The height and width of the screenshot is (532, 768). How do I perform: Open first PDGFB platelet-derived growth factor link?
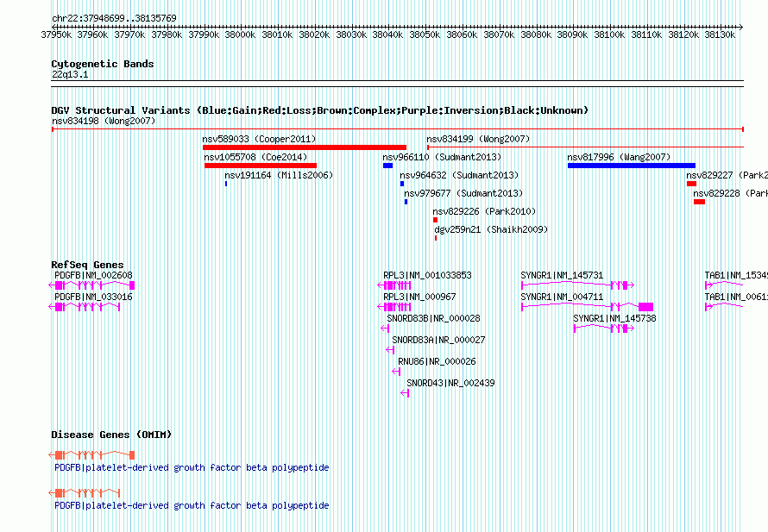pos(192,468)
